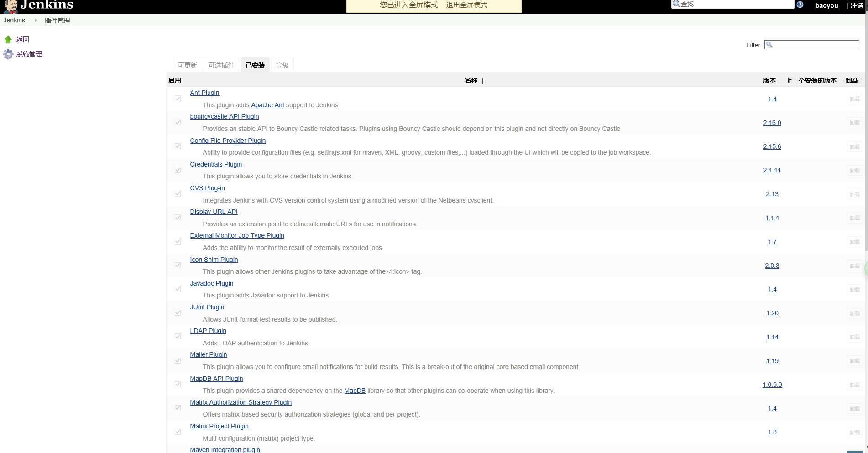Toggle Mailer Plugin enabled checkbox
868x453 pixels.
click(178, 360)
